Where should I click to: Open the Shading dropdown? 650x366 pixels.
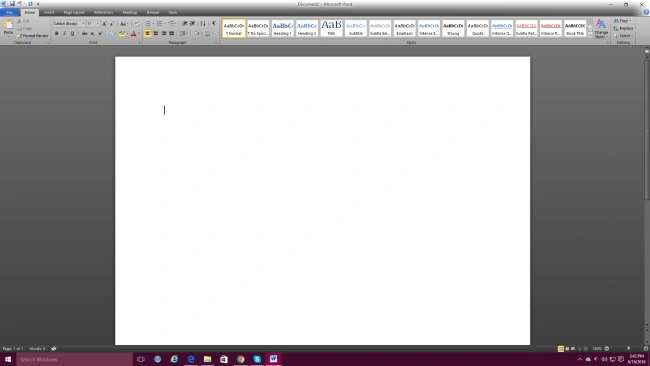click(x=201, y=34)
